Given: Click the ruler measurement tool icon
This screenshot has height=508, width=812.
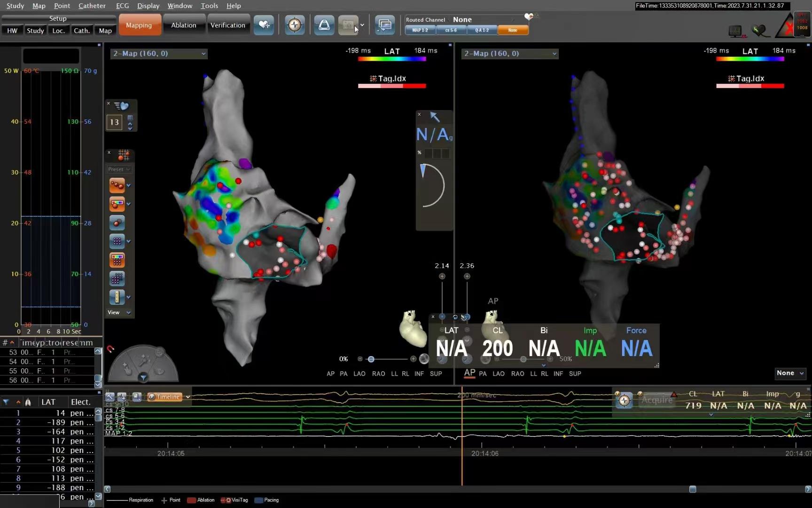Looking at the screenshot, I should [117, 297].
